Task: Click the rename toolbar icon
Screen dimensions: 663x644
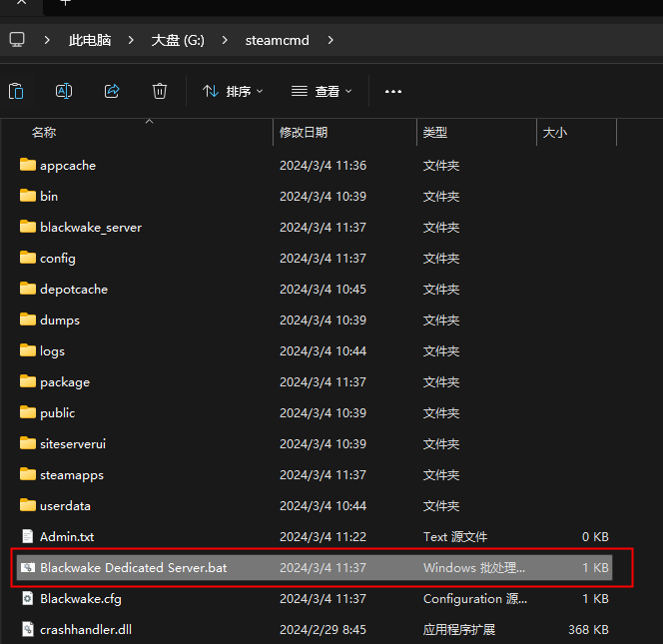Action: click(x=64, y=91)
